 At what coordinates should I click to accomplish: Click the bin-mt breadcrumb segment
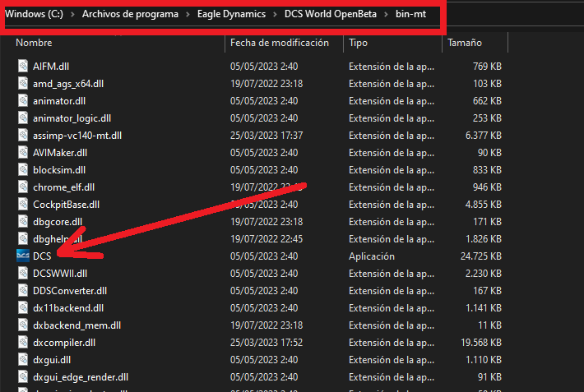410,14
